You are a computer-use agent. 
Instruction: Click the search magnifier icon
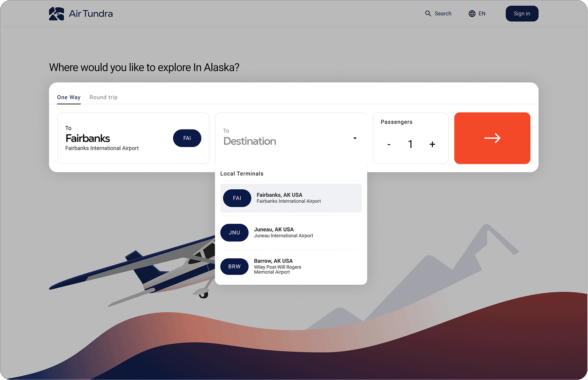pyautogui.click(x=428, y=13)
